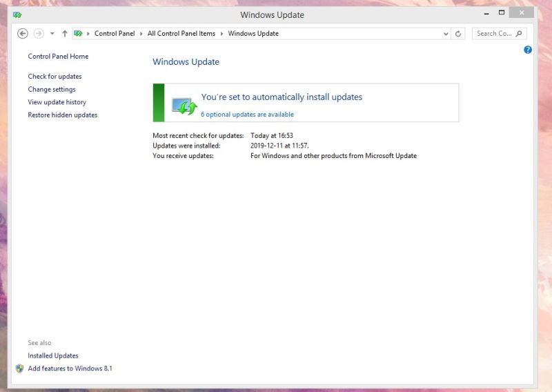Select Control Panel in the breadcrumb
This screenshot has height=392, width=552.
tap(115, 33)
